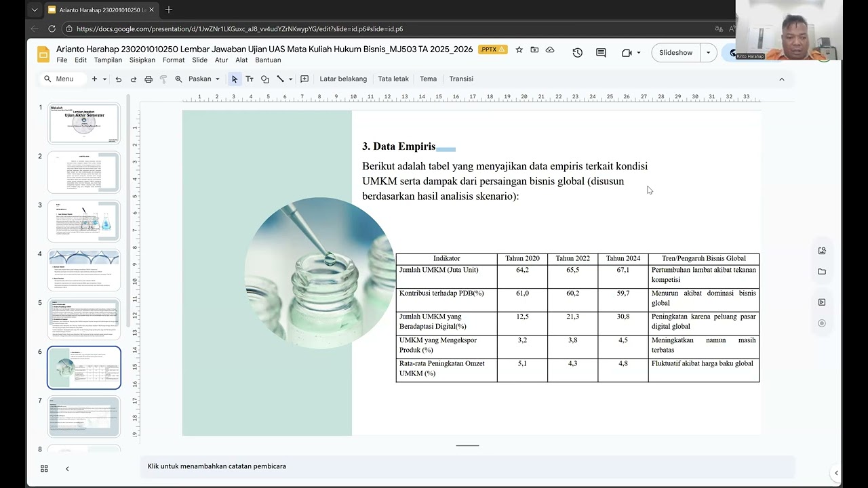The height and width of the screenshot is (488, 868).
Task: Click the zoom magnifier tool icon
Action: click(x=178, y=79)
